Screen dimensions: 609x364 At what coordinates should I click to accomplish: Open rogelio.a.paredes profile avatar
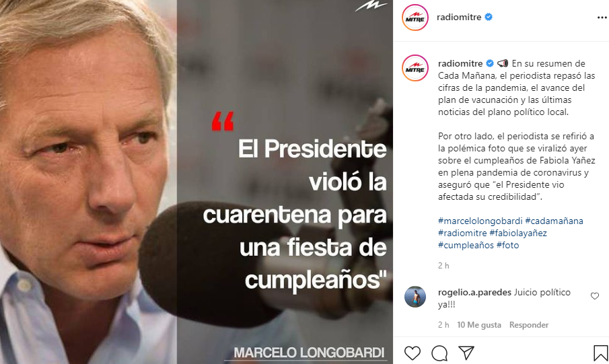click(x=415, y=297)
